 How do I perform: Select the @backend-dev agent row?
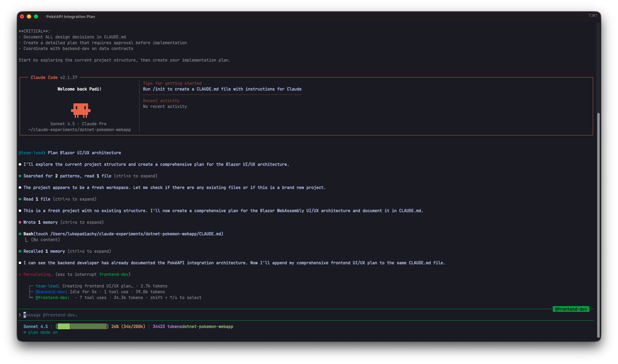pos(100,292)
